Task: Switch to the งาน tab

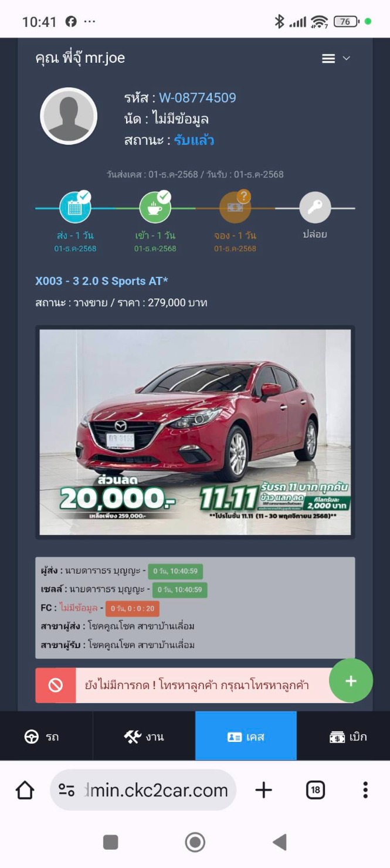Action: (144, 737)
